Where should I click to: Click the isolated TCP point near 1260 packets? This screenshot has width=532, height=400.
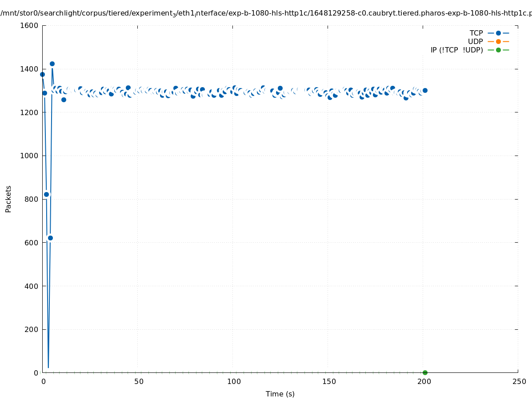pos(64,100)
